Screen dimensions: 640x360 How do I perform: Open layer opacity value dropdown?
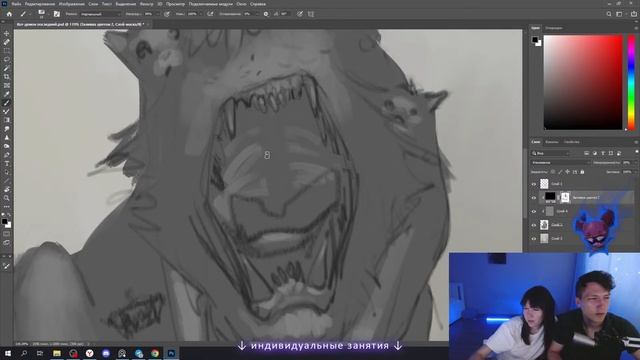coord(636,162)
